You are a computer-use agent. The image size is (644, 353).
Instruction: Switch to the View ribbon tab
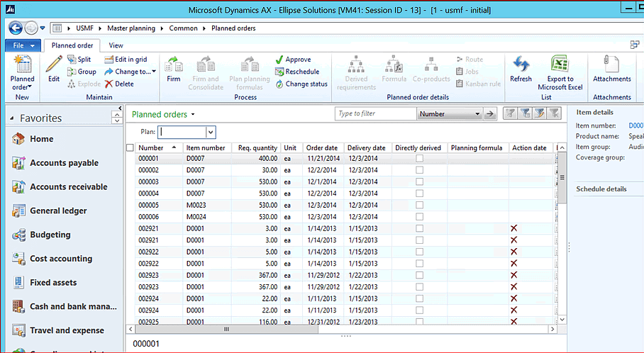coord(116,45)
